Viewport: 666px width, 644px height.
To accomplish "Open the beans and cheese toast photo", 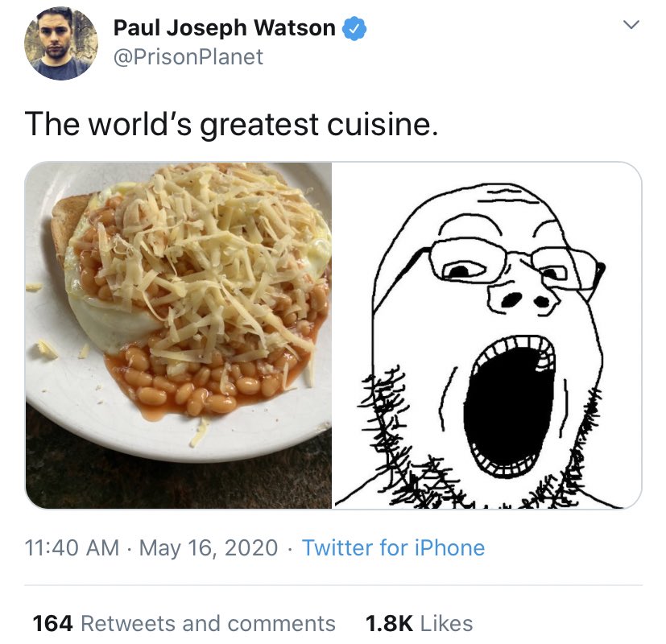I will (x=179, y=335).
